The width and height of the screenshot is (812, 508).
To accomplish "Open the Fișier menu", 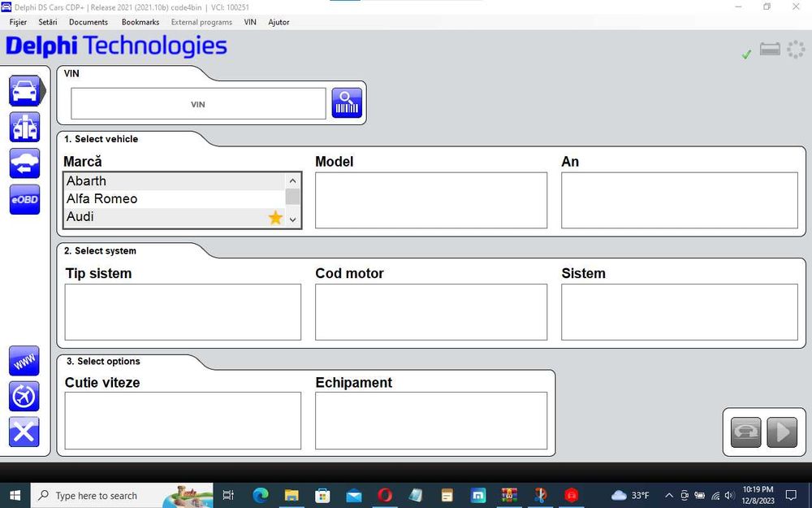I will pos(18,22).
